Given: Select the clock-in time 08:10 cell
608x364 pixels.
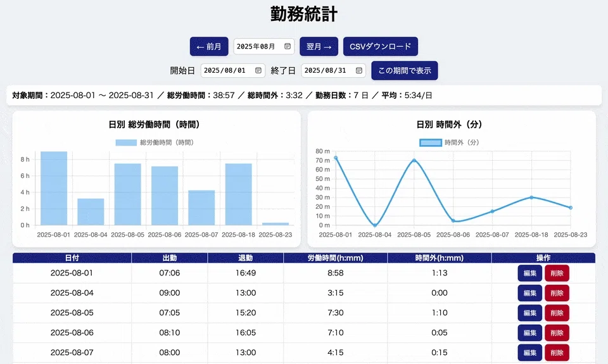Looking at the screenshot, I should pos(170,332).
